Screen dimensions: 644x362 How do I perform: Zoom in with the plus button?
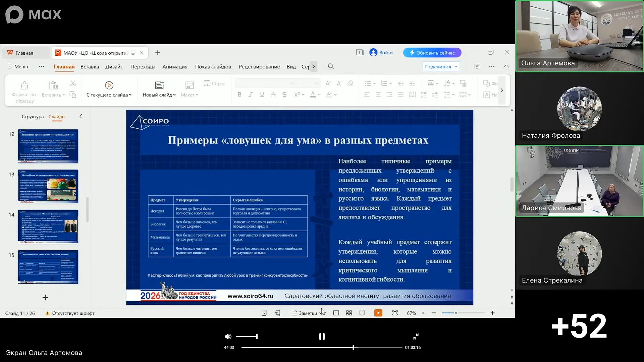[492, 313]
